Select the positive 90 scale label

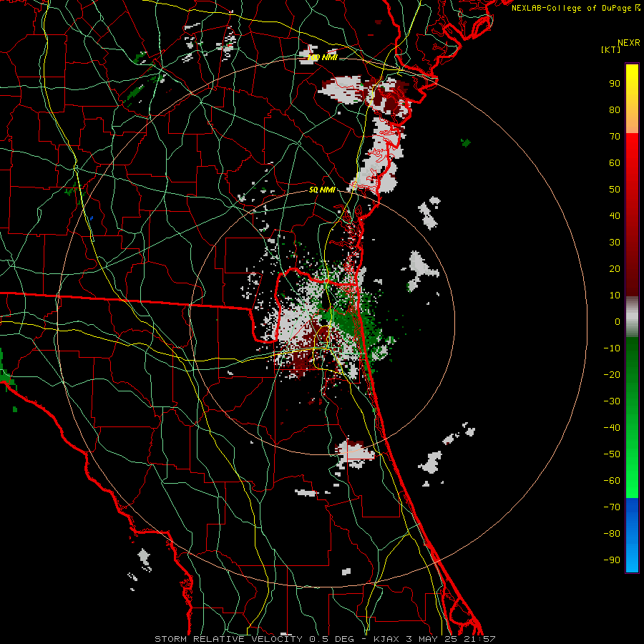pyautogui.click(x=615, y=84)
